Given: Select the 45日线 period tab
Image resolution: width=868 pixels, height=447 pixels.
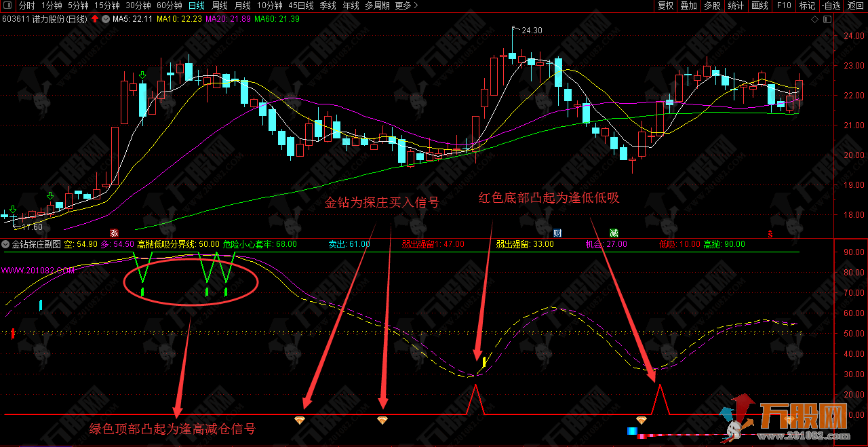Looking at the screenshot, I should (x=301, y=5).
